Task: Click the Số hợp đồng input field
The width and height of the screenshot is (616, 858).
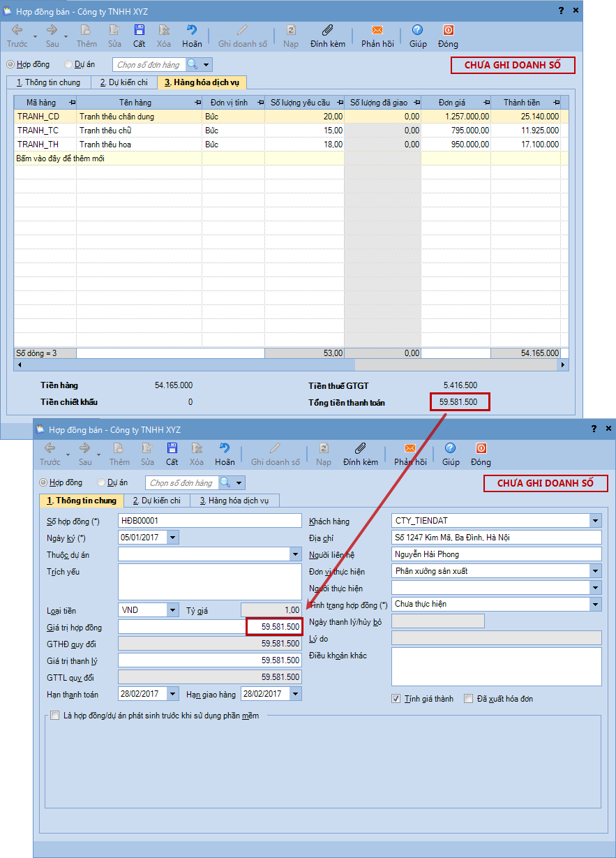Action: 209,521
